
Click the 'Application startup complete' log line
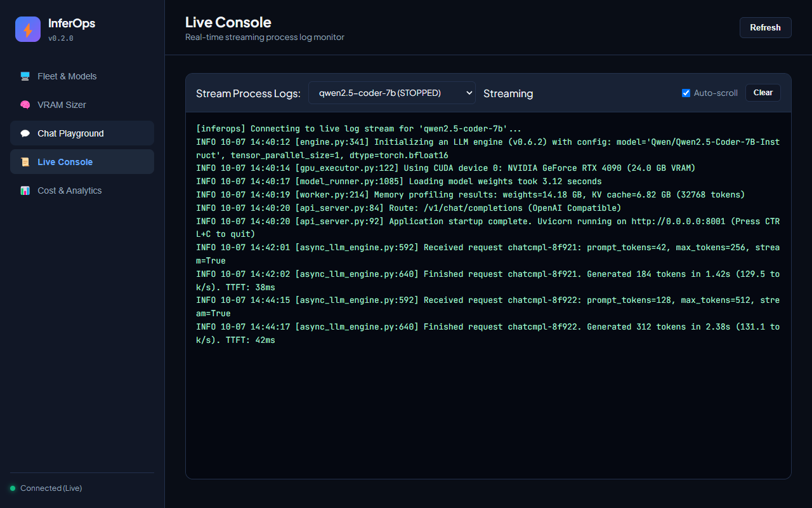pos(488,228)
